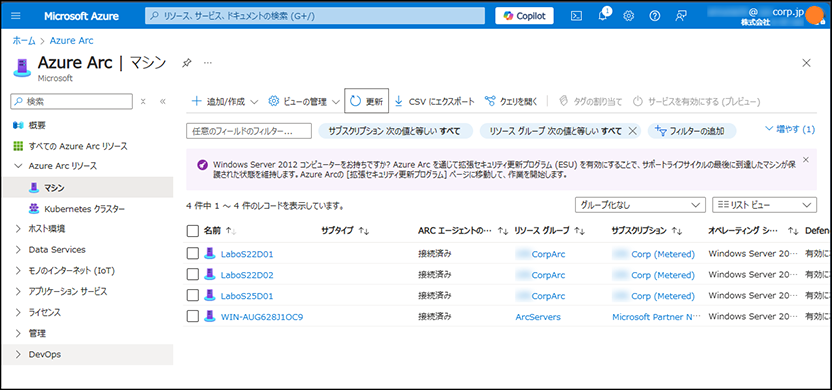Tick the checkbox for WIN-AUG628J1OC9
Viewport: 832px width, 390px height.
point(193,317)
